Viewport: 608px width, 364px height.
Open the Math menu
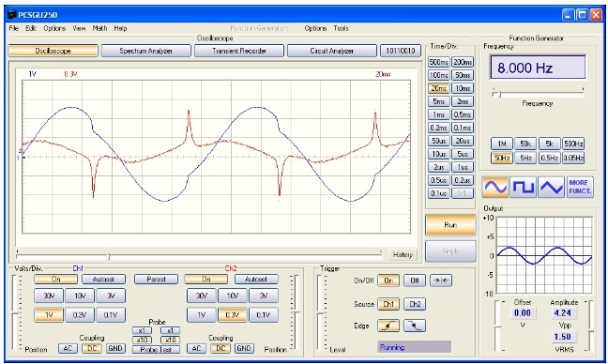(x=99, y=28)
